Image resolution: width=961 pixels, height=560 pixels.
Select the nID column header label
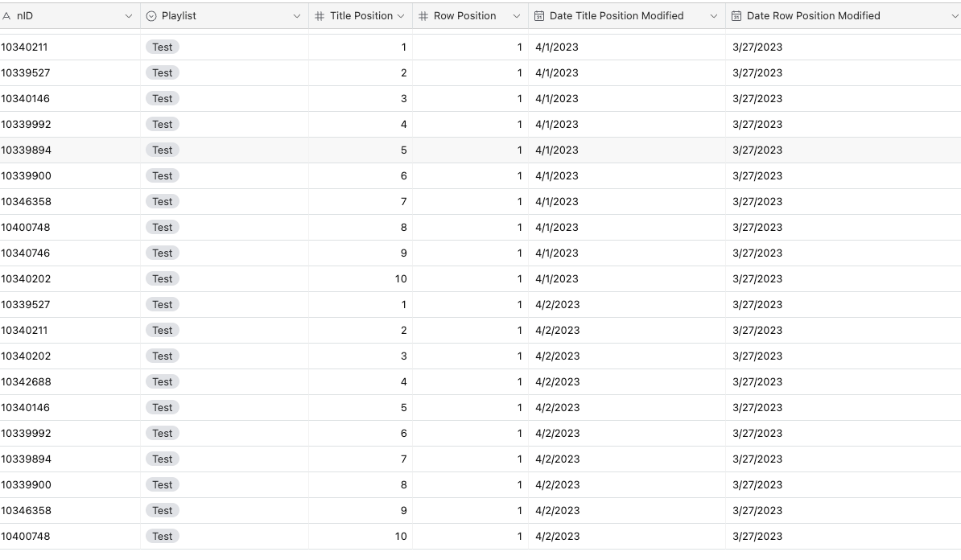[x=25, y=16]
